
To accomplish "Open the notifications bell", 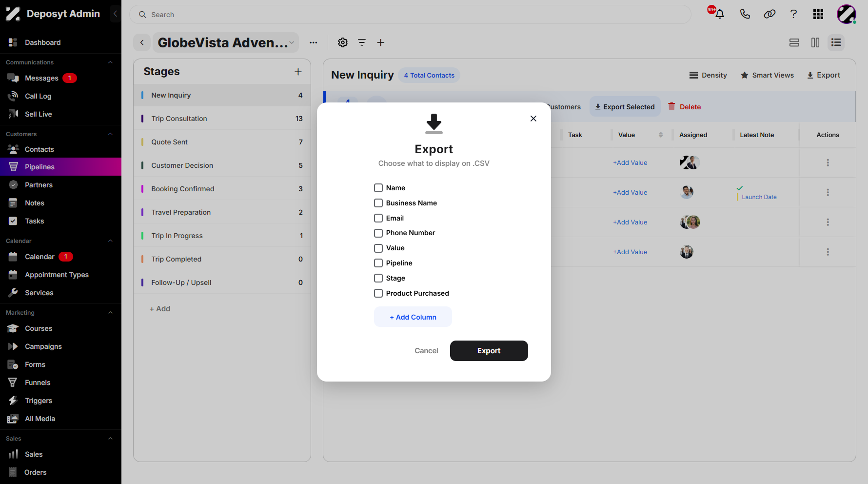I will tap(719, 14).
